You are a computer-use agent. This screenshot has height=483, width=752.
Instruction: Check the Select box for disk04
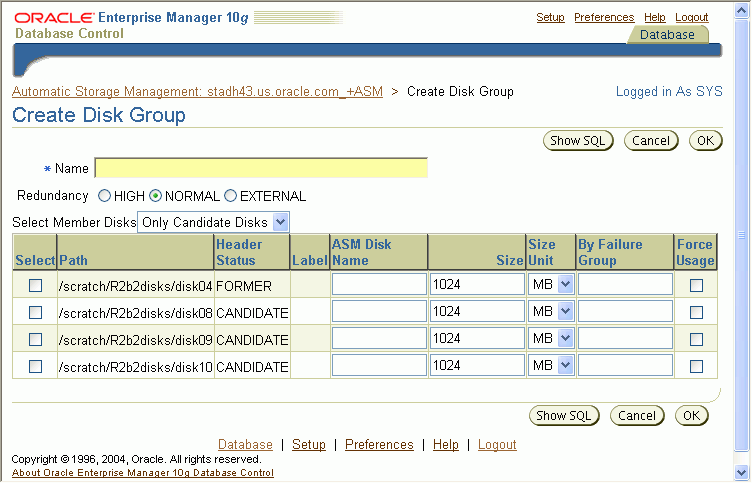[35, 285]
